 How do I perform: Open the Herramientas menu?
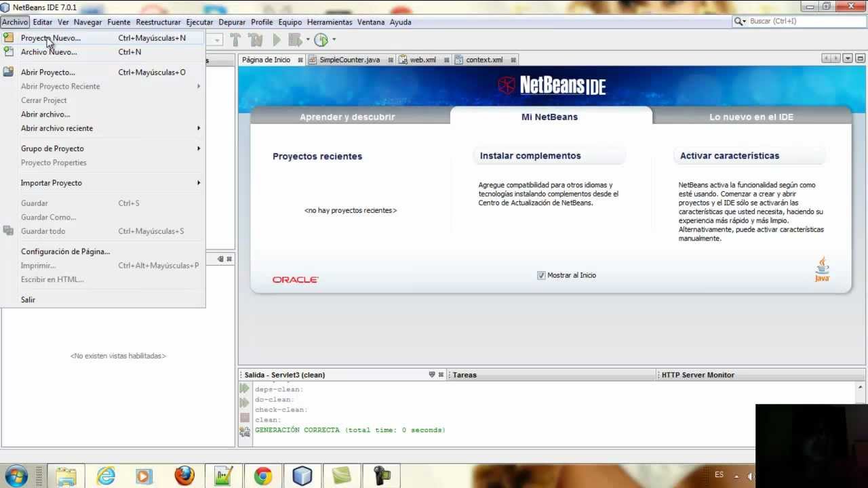tap(330, 22)
